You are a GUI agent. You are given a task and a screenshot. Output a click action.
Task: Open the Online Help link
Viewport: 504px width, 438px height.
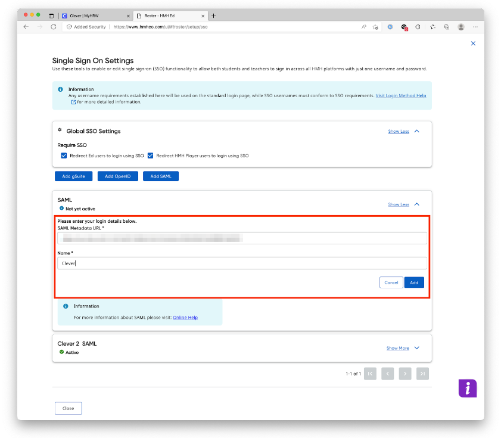pyautogui.click(x=185, y=317)
